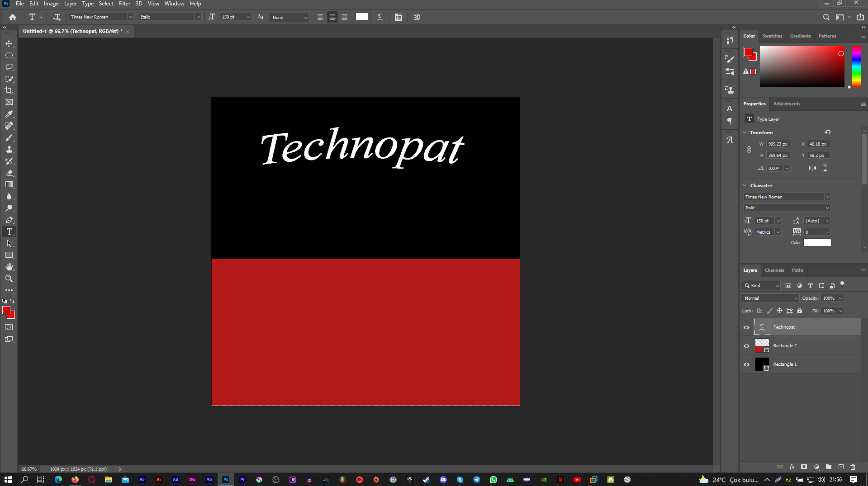Select the Crop tool
This screenshot has width=868, height=486.
pyautogui.click(x=9, y=90)
